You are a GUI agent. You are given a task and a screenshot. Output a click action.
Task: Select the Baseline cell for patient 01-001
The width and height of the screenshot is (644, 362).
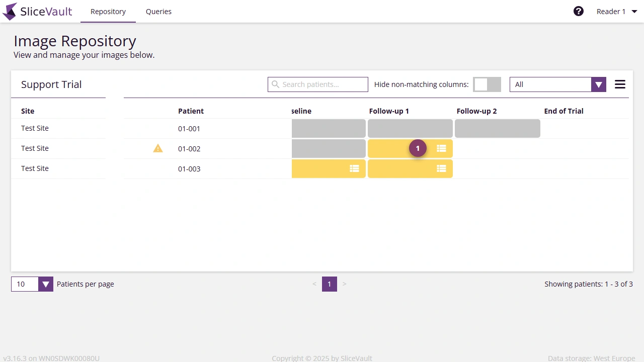point(328,128)
